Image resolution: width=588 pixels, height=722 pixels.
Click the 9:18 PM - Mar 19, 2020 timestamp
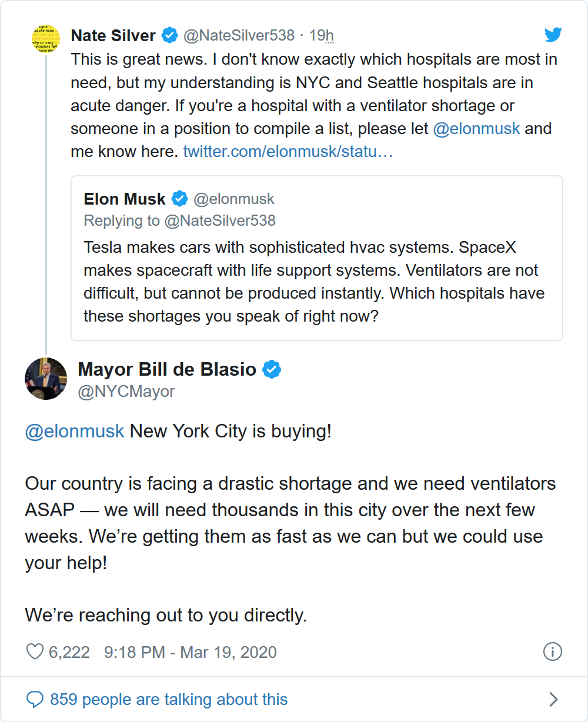click(x=190, y=652)
